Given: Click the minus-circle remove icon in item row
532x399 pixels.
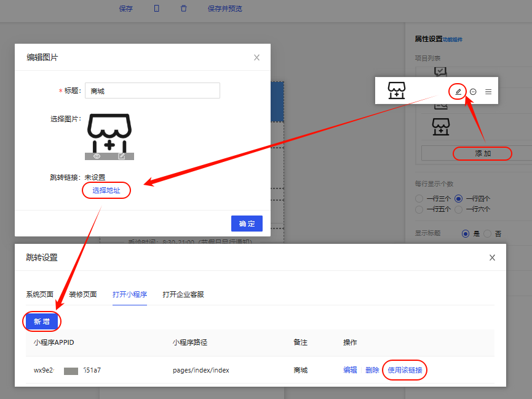Looking at the screenshot, I should pyautogui.click(x=473, y=92).
